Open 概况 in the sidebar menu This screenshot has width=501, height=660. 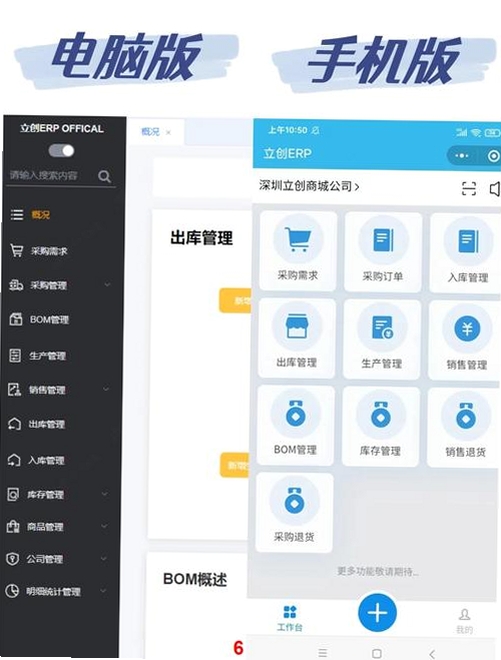pos(40,215)
